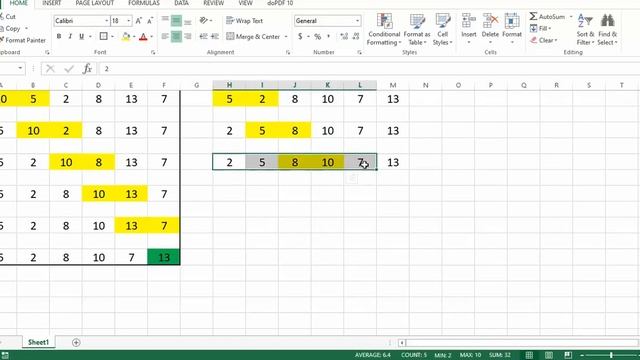
Task: Add a new sheet with plus button
Action: 76,342
